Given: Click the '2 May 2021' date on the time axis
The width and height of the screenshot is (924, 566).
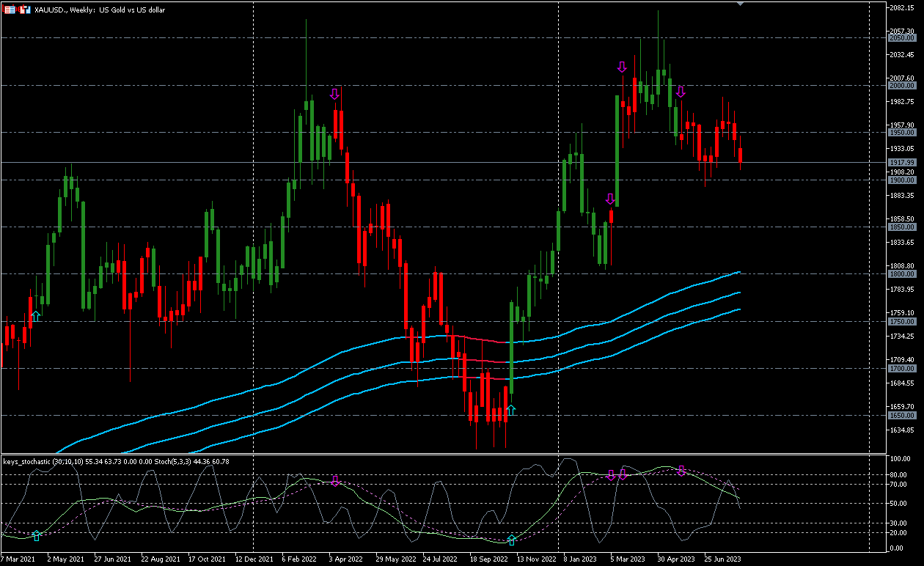Looking at the screenshot, I should tap(65, 559).
